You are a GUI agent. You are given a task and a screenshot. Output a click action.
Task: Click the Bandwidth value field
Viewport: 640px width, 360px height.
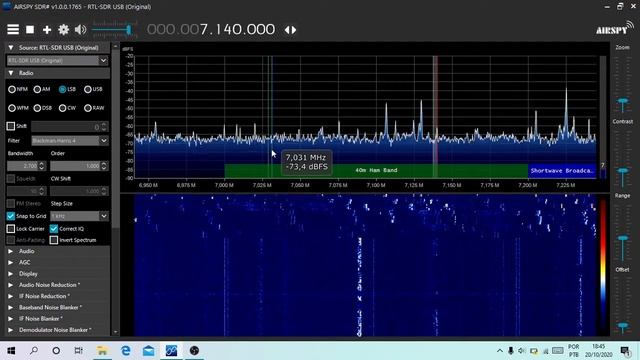click(22, 166)
